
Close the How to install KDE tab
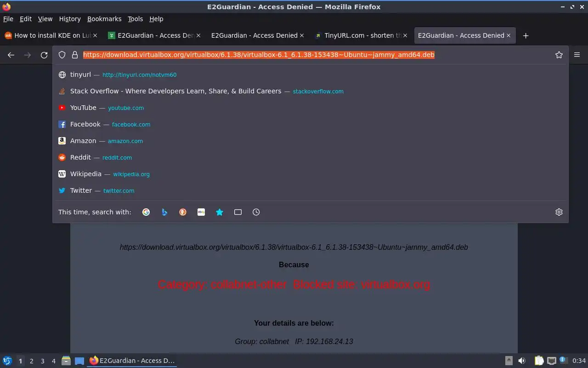click(x=96, y=35)
